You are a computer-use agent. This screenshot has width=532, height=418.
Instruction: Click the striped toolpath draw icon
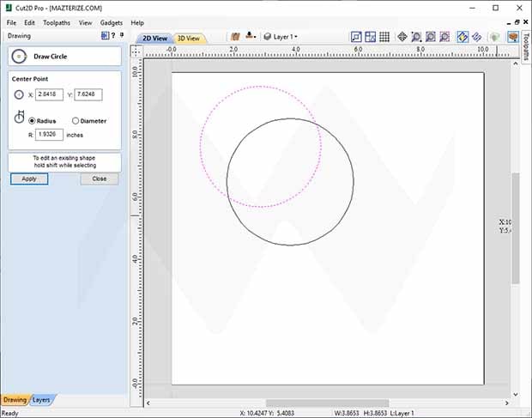click(x=477, y=37)
